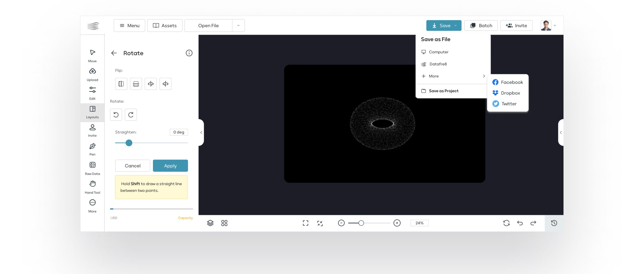Viewport: 644px width, 274px height.
Task: Click the history clock icon
Action: [554, 223]
